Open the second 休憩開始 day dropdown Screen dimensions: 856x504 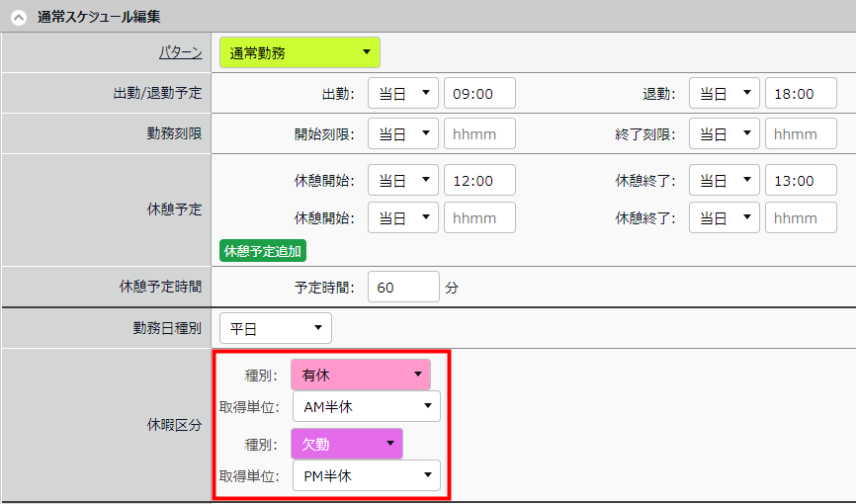click(x=403, y=217)
